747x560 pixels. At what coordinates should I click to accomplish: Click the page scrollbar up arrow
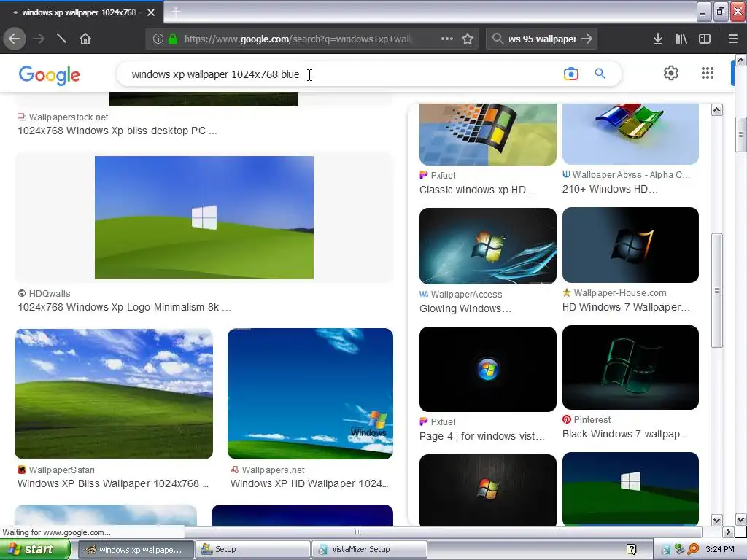tap(740, 60)
